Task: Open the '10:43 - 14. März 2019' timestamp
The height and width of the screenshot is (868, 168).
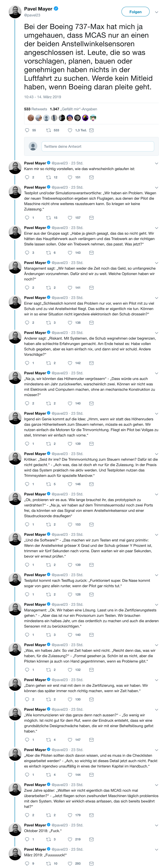Action: pos(43,97)
